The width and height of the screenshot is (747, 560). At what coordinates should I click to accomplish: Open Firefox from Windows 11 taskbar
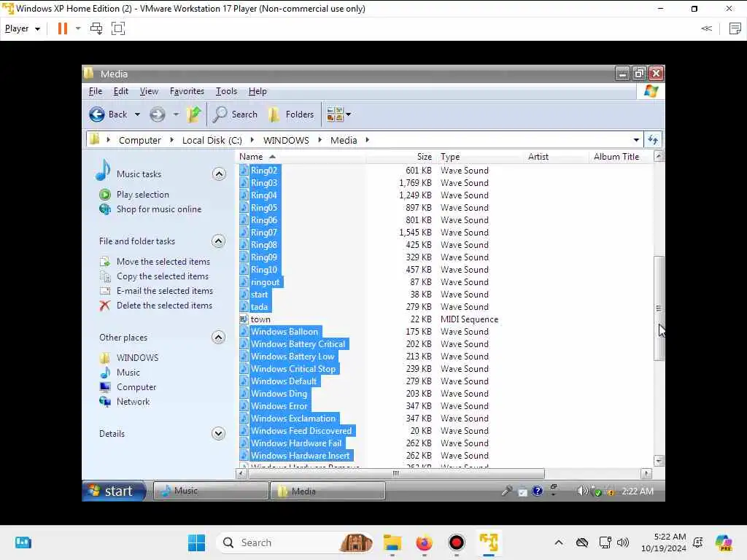[424, 542]
